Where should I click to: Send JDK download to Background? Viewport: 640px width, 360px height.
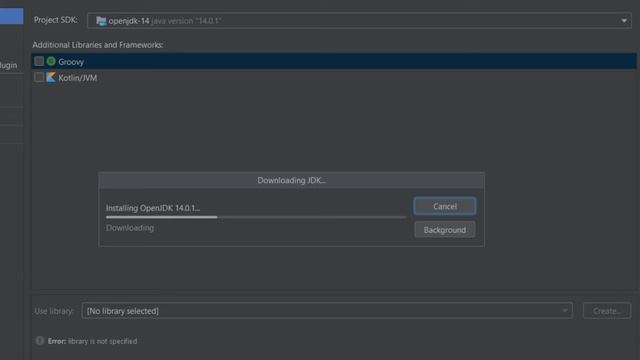tap(445, 230)
